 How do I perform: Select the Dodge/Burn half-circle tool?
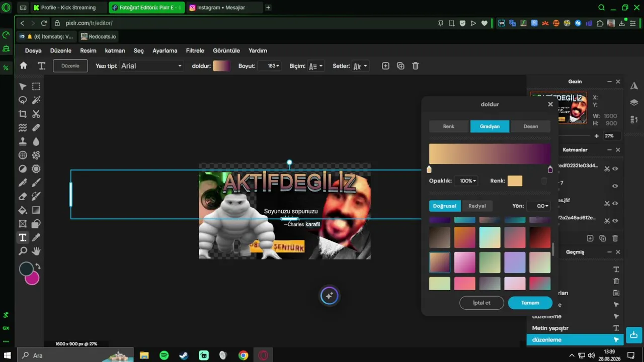(x=23, y=169)
